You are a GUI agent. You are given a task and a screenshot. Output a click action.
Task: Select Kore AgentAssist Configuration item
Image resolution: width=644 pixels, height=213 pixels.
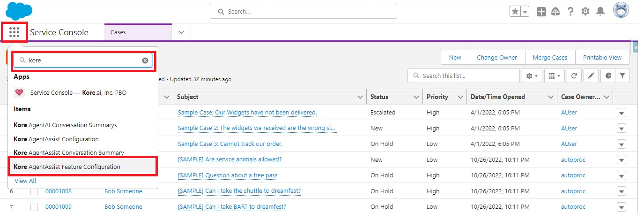click(56, 139)
